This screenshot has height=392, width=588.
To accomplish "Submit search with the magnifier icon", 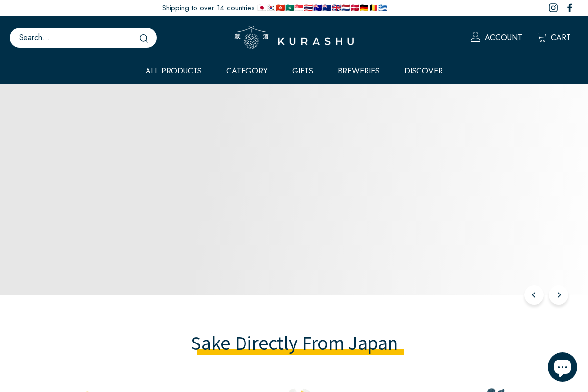I will point(144,38).
